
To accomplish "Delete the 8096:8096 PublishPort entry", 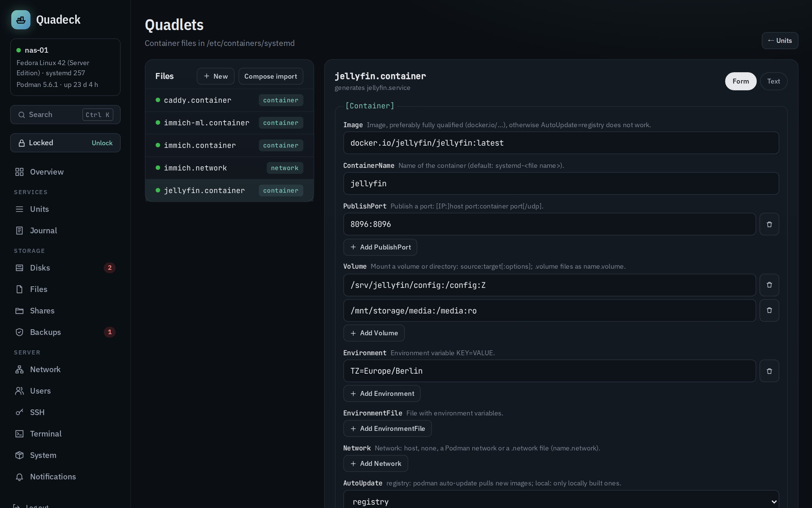I will (x=769, y=224).
